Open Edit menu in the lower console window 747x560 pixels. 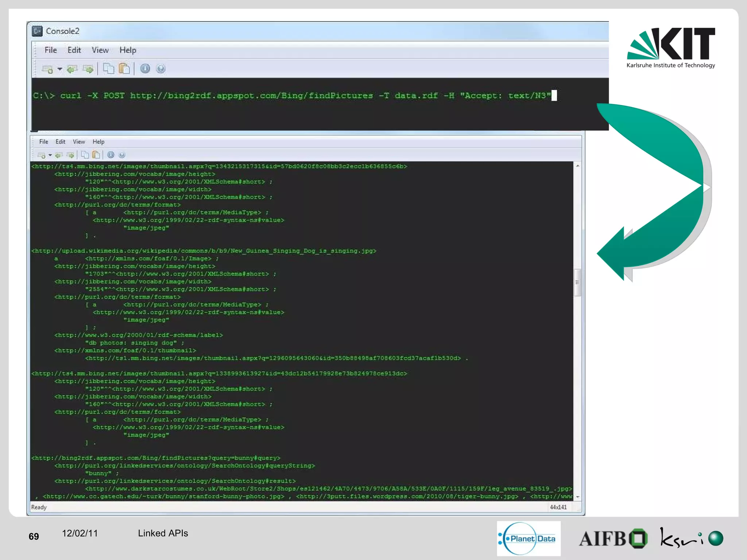point(60,142)
